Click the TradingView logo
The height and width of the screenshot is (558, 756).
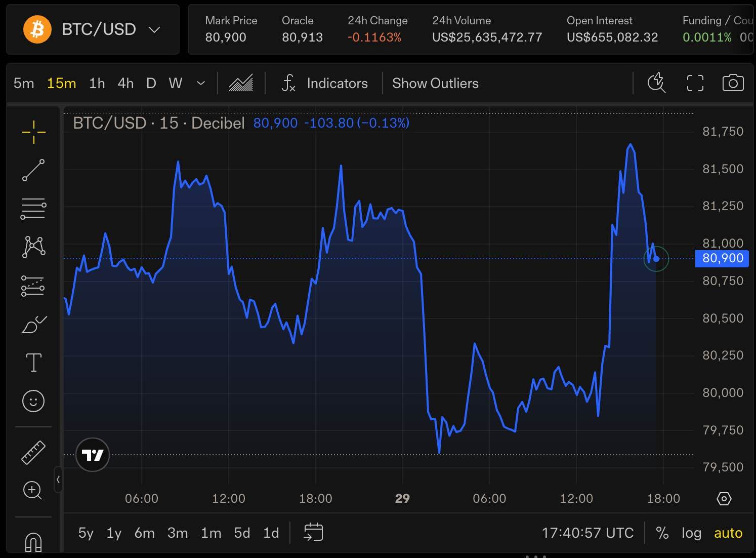point(93,455)
